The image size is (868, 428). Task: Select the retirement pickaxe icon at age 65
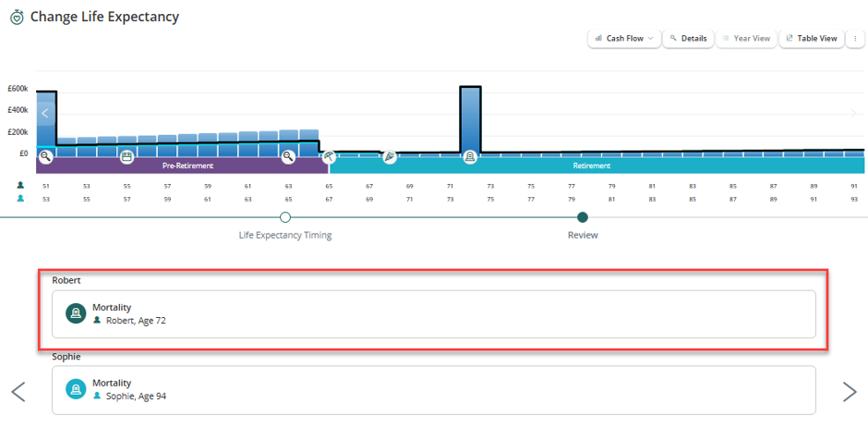point(330,157)
